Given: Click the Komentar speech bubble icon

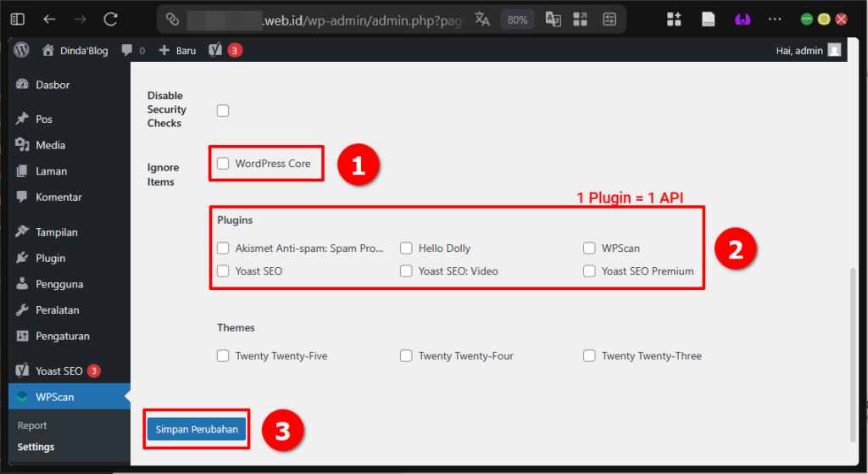Looking at the screenshot, I should [x=22, y=197].
